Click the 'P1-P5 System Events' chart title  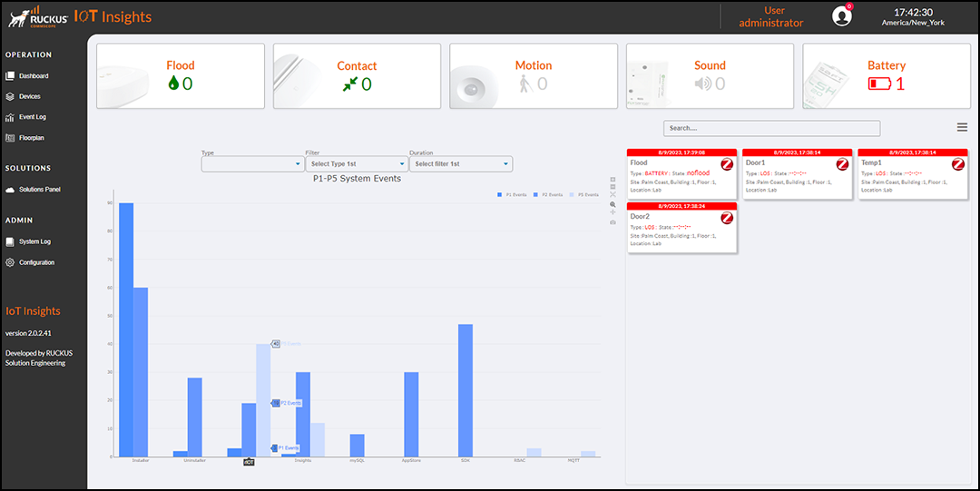[x=357, y=178]
